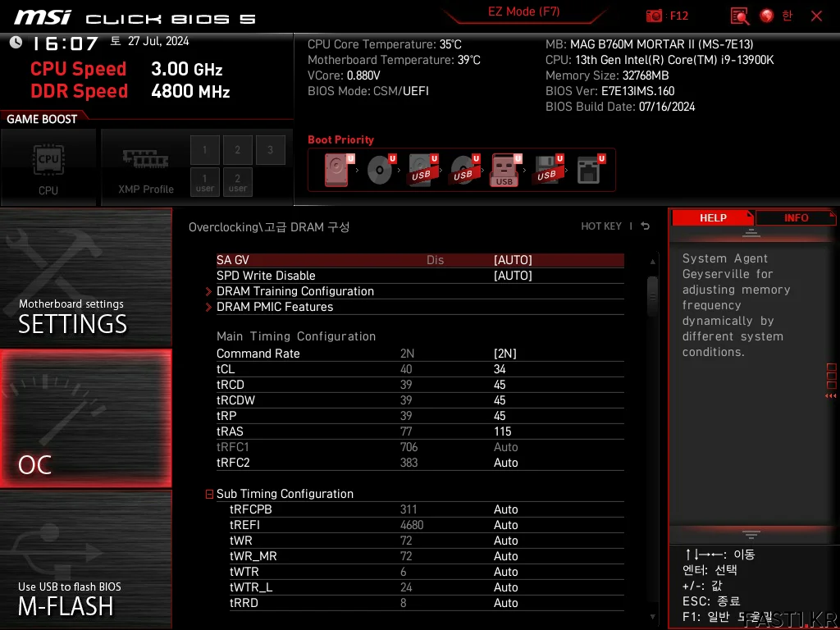Image resolution: width=840 pixels, height=630 pixels.
Task: Open Command Rate [2N] dropdown
Action: click(504, 354)
